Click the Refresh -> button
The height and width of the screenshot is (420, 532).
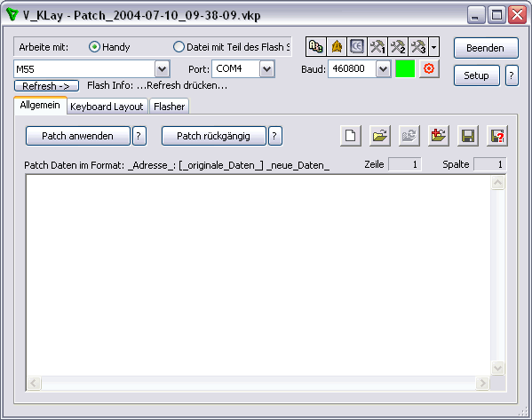click(x=46, y=86)
